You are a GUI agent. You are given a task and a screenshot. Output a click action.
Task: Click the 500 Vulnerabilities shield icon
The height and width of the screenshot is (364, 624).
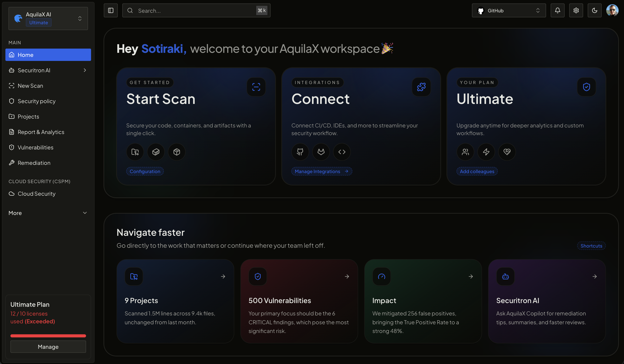(258, 276)
